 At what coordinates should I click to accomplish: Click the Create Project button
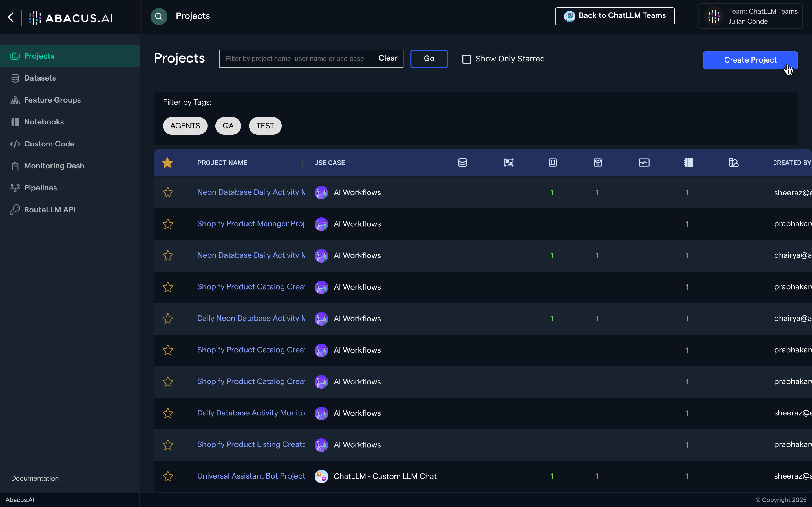(x=750, y=60)
